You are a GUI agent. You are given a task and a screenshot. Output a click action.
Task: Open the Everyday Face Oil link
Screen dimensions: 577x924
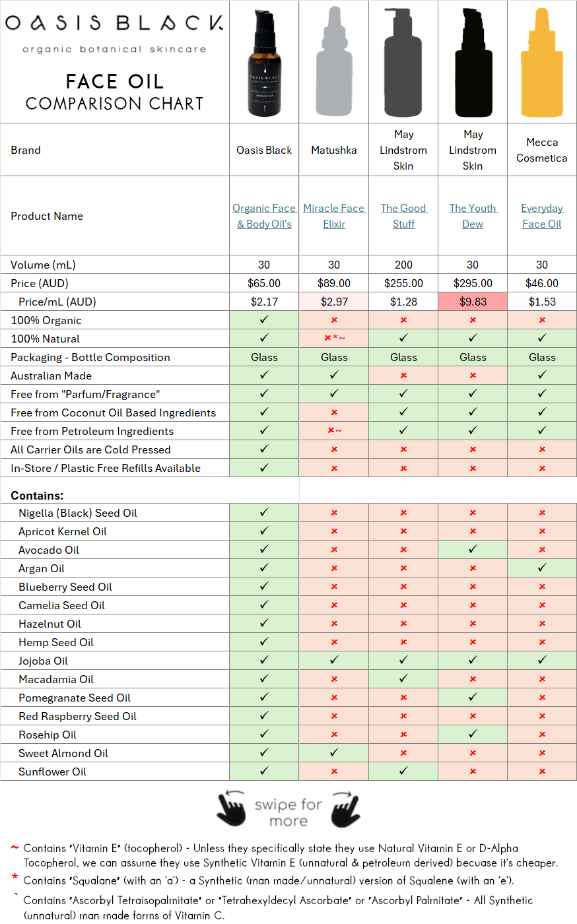(x=541, y=216)
